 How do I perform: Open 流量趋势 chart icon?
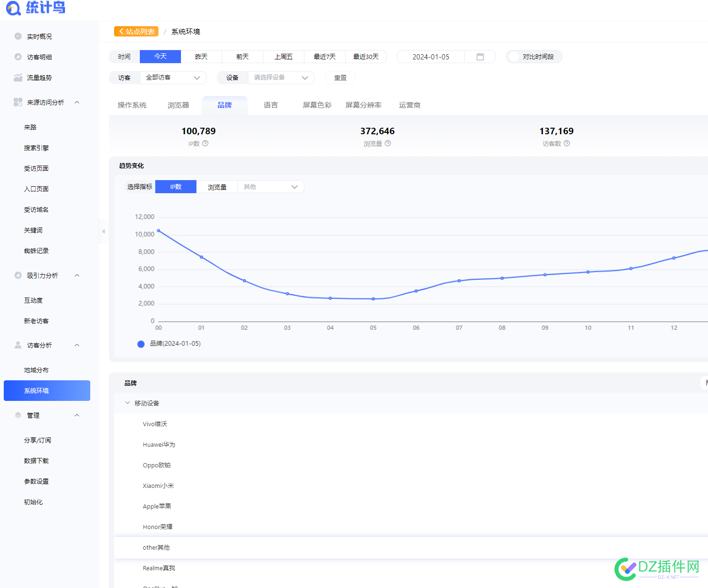point(18,77)
